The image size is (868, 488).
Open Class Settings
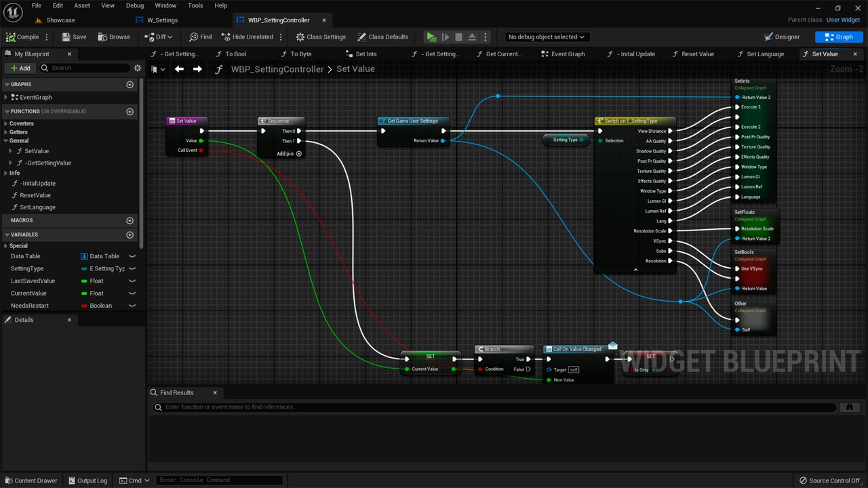pyautogui.click(x=321, y=37)
